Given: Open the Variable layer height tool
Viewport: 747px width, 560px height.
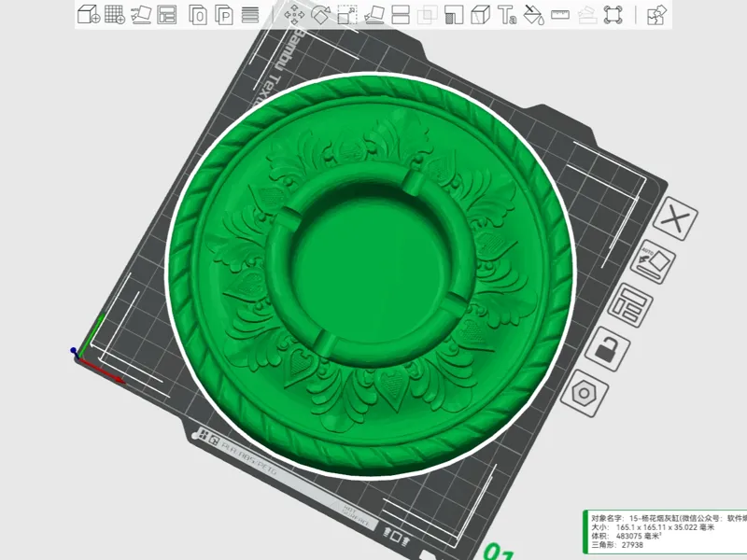Looking at the screenshot, I should pos(250,15).
